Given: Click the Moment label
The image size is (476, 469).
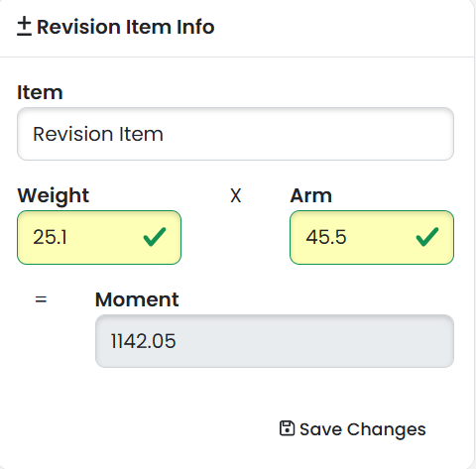Looking at the screenshot, I should pyautogui.click(x=137, y=299).
